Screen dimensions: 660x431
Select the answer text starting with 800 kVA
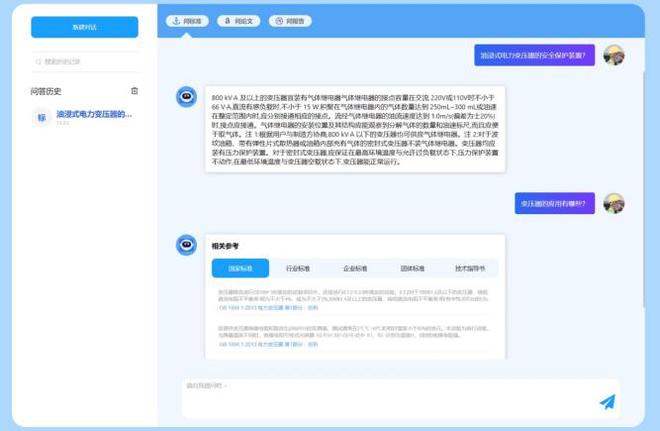pyautogui.click(x=355, y=129)
